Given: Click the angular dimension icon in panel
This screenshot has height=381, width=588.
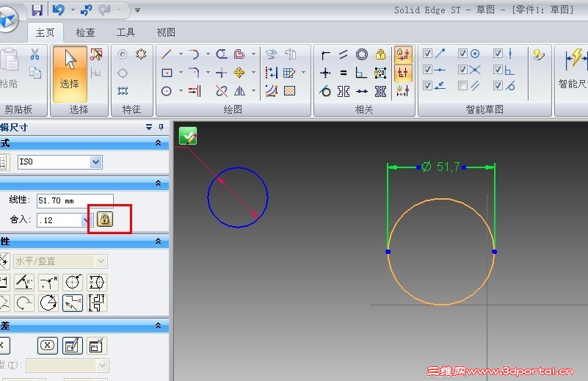Looking at the screenshot, I should pos(24,283).
